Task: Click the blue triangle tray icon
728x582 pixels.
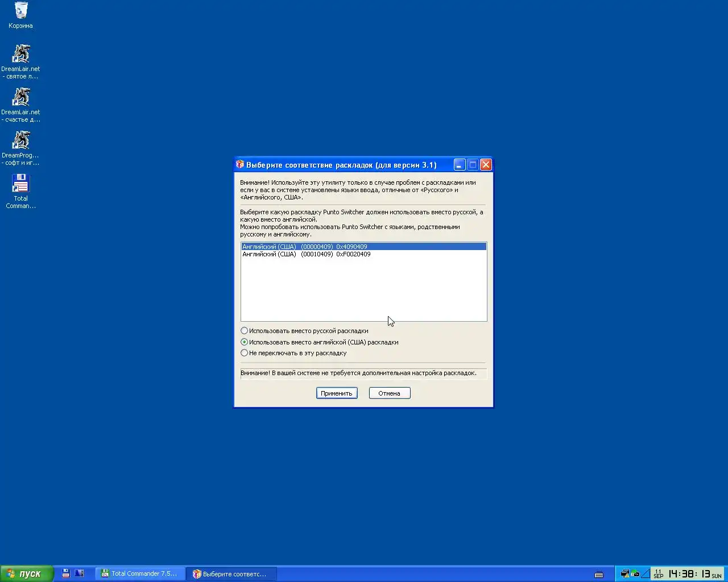Action: [x=645, y=574]
